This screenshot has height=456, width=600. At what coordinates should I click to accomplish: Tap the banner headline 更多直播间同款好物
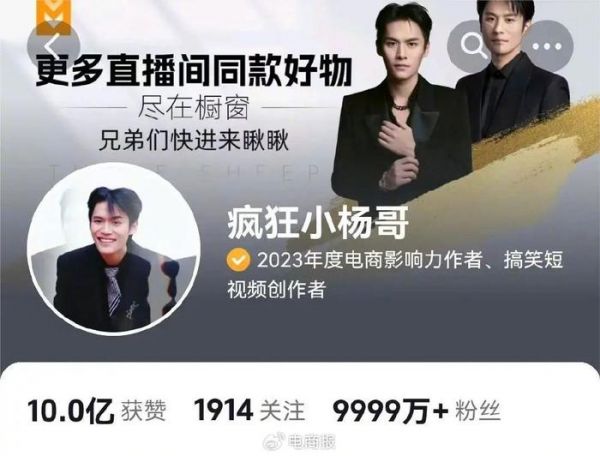194,71
